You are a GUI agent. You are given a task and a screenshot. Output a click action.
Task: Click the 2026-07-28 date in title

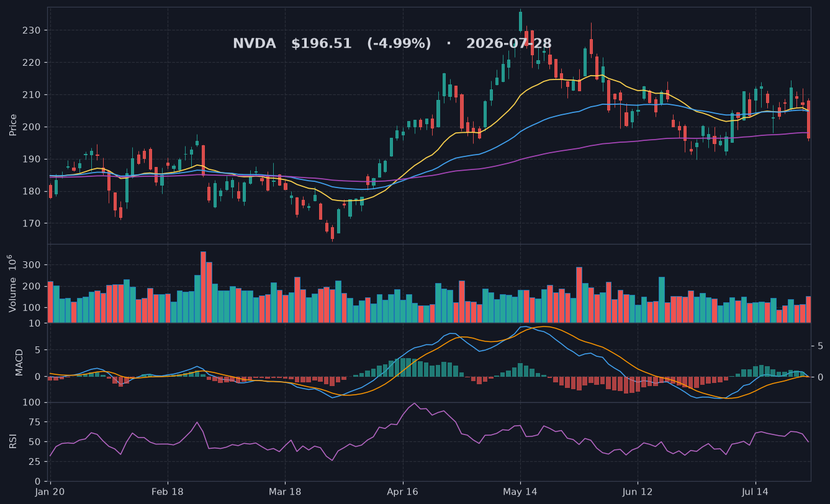pyautogui.click(x=508, y=44)
